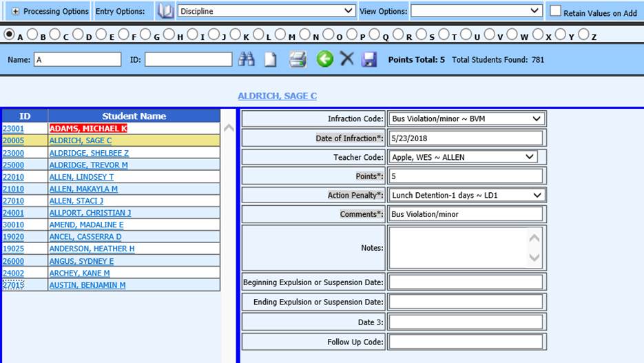The width and height of the screenshot is (644, 363).
Task: Click the X delete icon
Action: [x=347, y=60]
